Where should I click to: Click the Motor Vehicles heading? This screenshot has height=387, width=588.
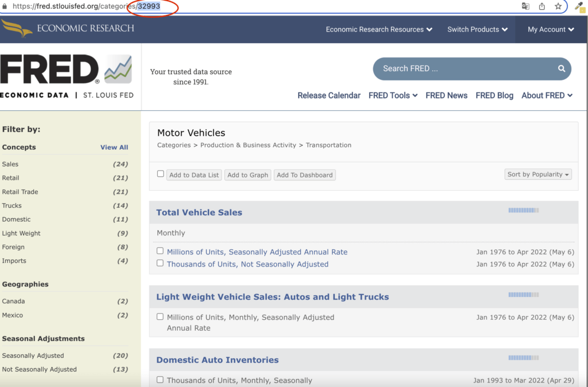point(191,133)
